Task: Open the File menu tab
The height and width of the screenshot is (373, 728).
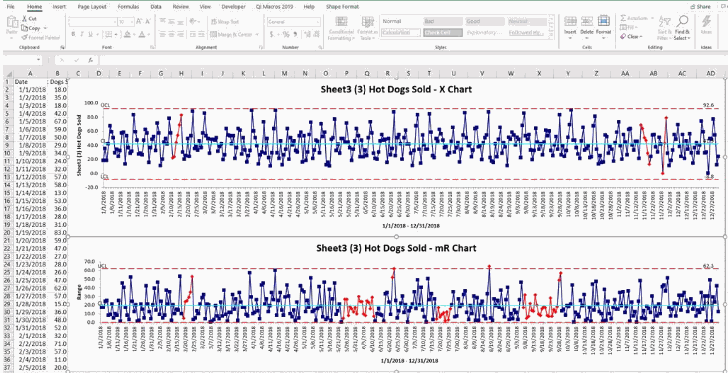Action: [10, 7]
